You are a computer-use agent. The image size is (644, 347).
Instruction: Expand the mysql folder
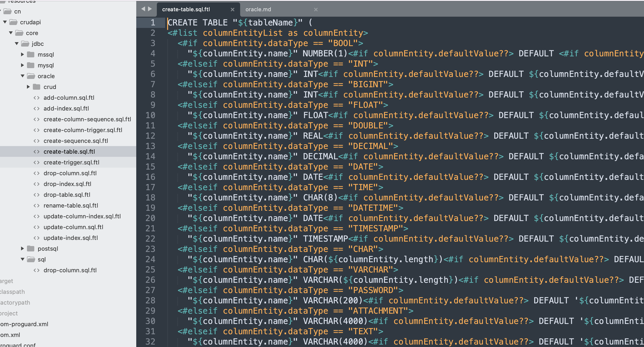(23, 65)
